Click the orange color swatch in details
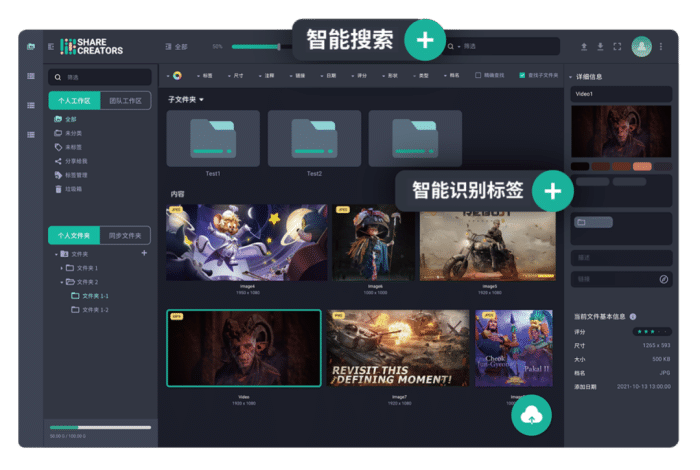This screenshot has width=700, height=470. (642, 166)
